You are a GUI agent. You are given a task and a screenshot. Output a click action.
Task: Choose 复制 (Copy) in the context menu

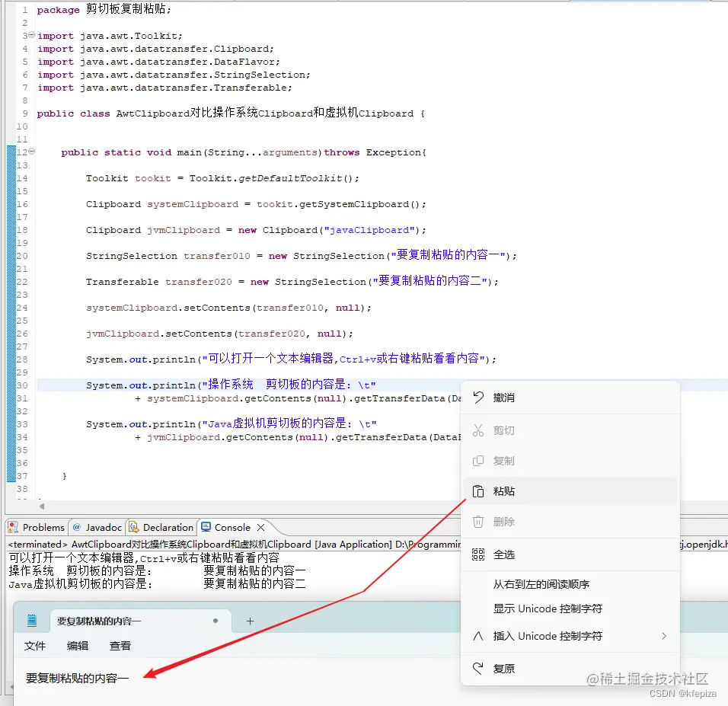pyautogui.click(x=570, y=461)
